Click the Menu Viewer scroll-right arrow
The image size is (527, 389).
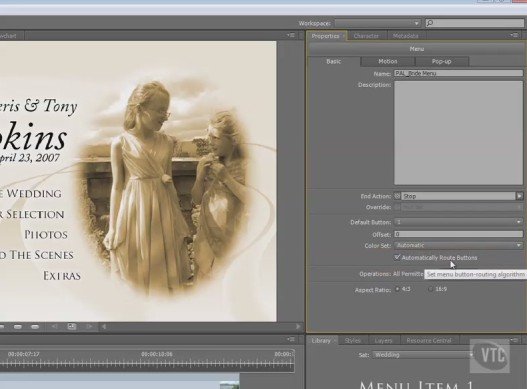(x=298, y=326)
